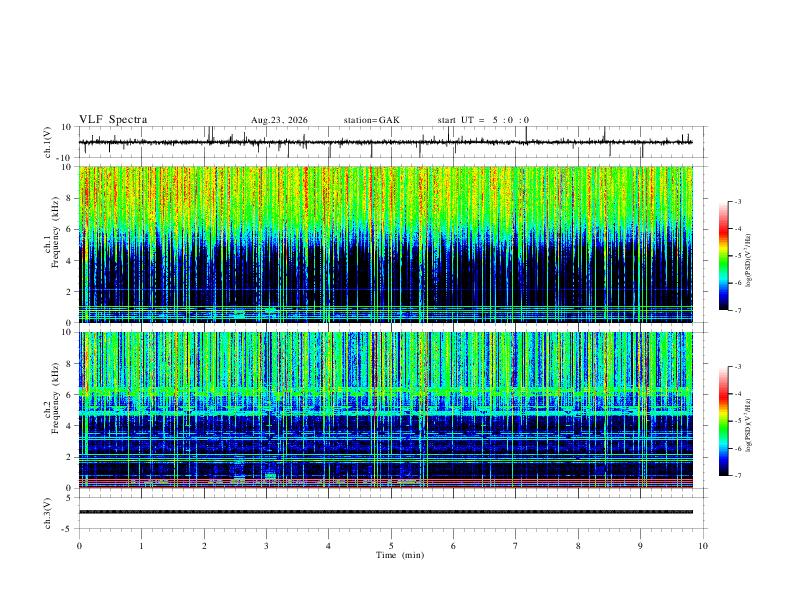Click ch.1 Frequency (kHz) axis label
The width and height of the screenshot is (792, 612).
pos(53,244)
